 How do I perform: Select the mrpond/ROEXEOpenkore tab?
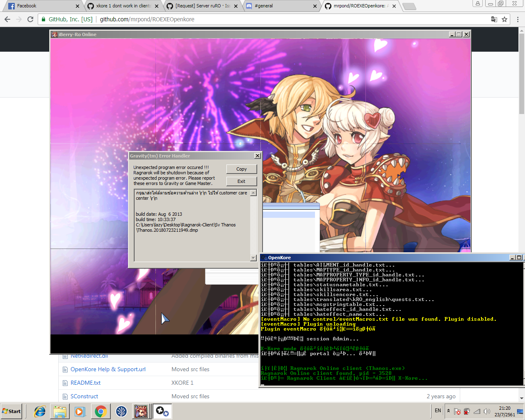(x=361, y=6)
